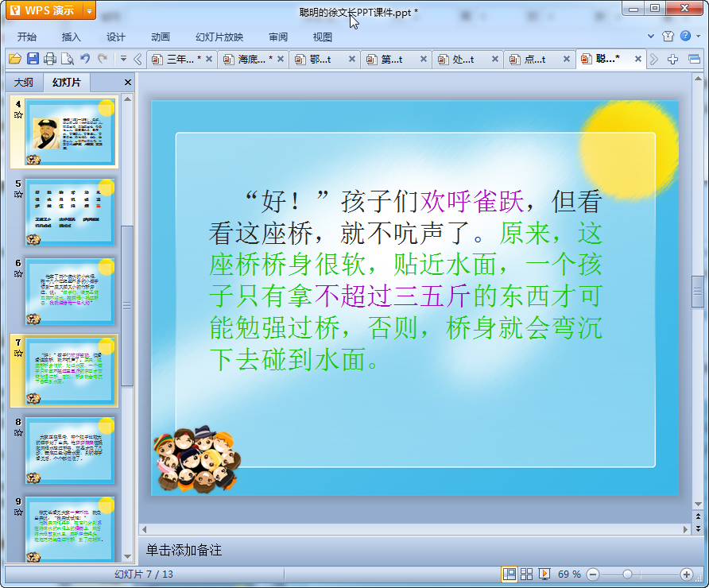Open the 审阅 ribbon tab
709x588 pixels.
[x=278, y=37]
